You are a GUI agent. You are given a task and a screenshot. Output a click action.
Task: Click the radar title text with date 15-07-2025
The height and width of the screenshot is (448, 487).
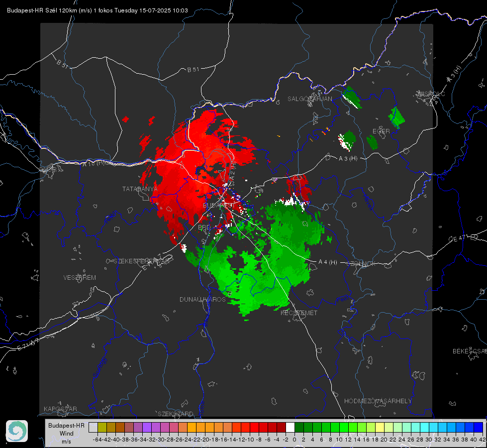click(x=97, y=10)
